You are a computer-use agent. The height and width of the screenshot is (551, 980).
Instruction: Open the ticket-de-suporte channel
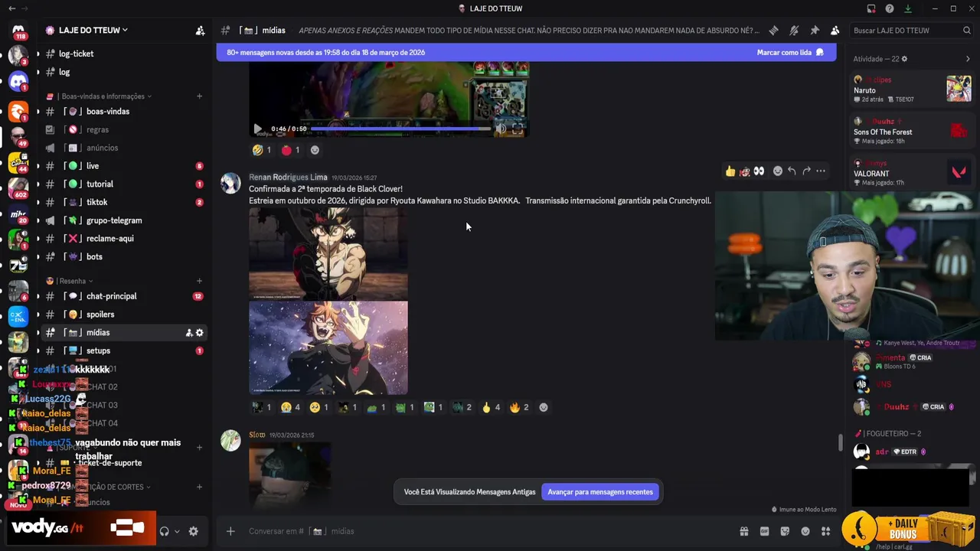click(122, 463)
